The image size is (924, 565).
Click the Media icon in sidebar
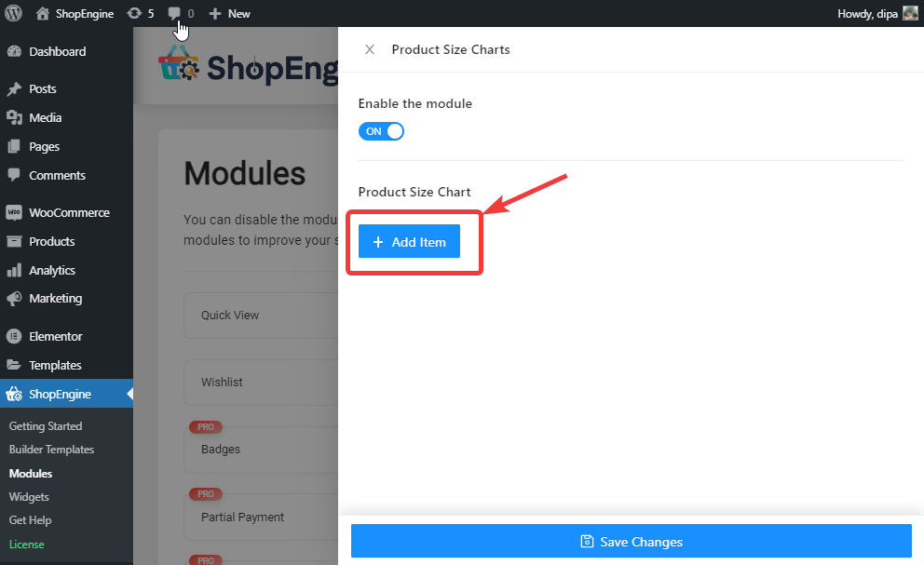[14, 118]
